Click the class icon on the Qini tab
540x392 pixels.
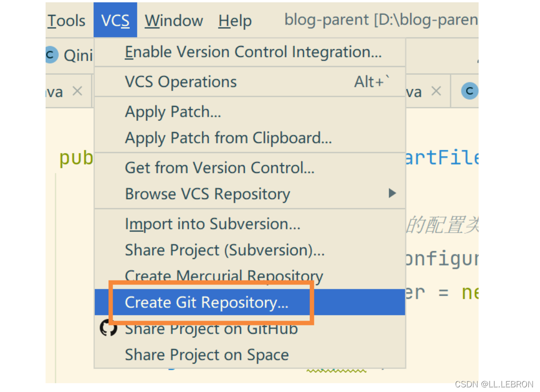coord(51,55)
